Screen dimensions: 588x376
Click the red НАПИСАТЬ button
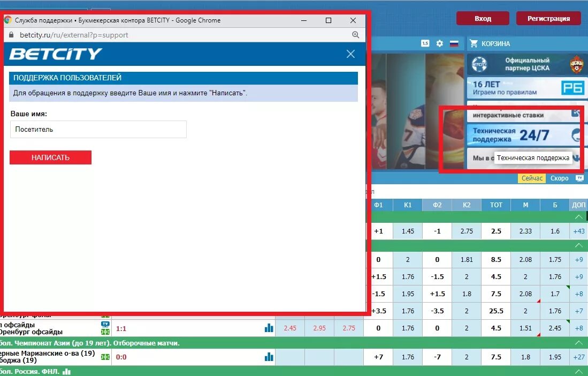click(51, 157)
